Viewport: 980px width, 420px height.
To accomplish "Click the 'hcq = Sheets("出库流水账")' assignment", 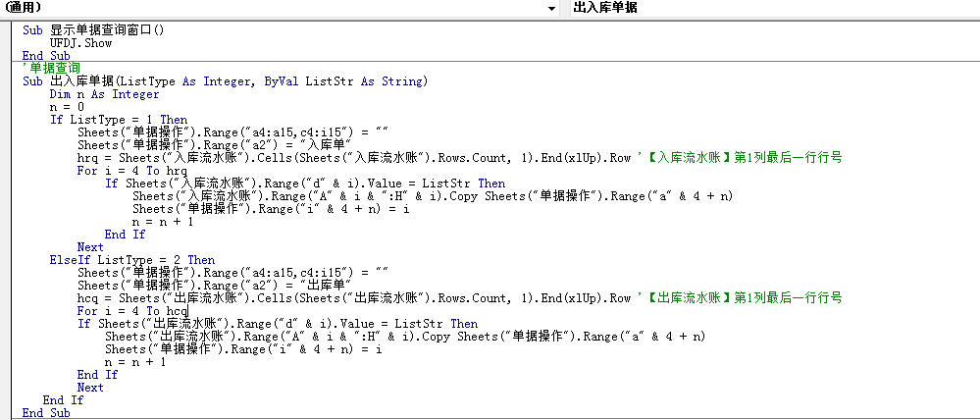I will point(354,298).
